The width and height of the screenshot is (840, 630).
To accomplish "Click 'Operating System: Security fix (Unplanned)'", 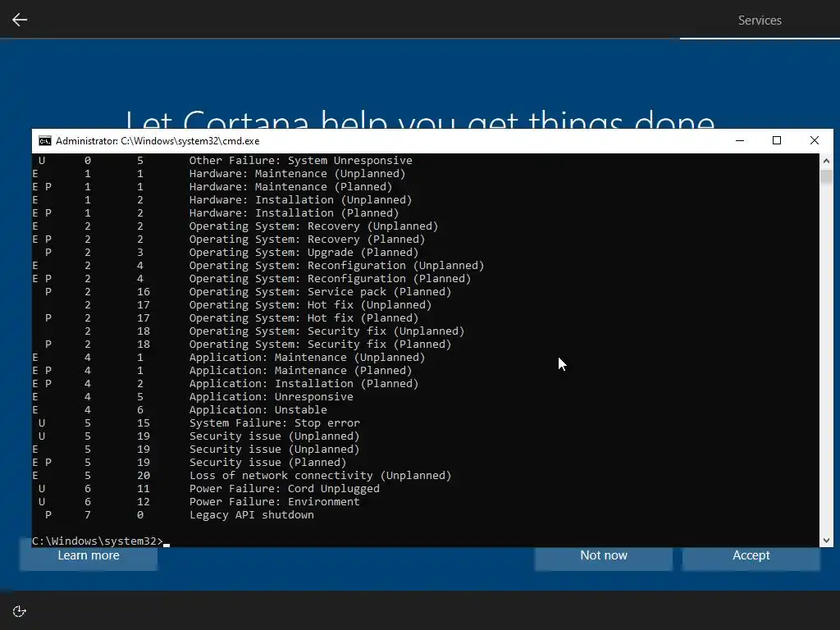I will pyautogui.click(x=326, y=331).
